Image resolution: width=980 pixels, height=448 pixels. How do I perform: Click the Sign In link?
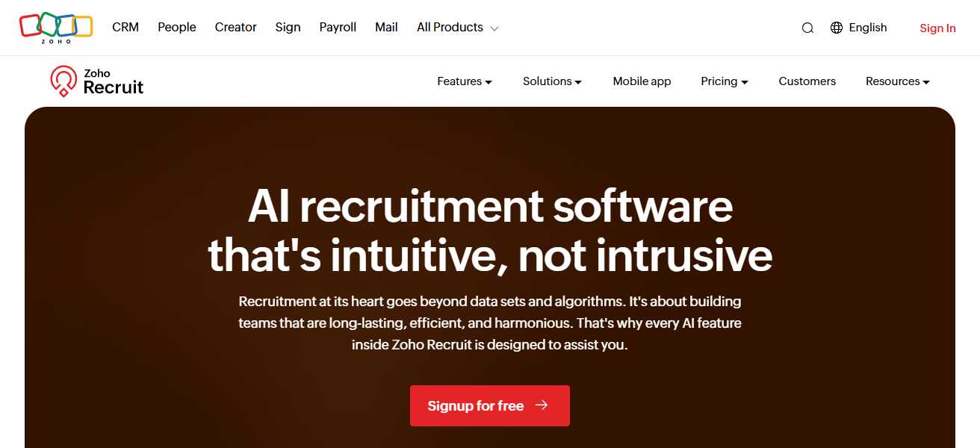tap(937, 28)
